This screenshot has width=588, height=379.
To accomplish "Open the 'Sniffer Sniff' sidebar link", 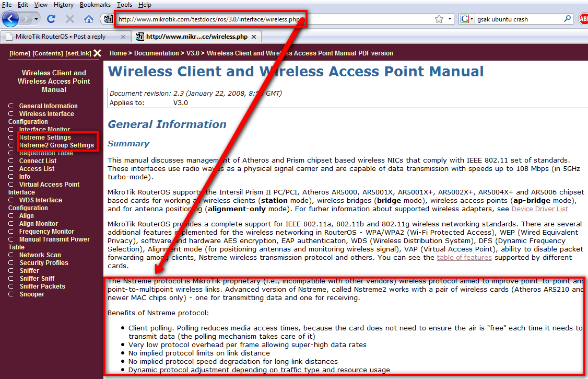I will (x=37, y=279).
